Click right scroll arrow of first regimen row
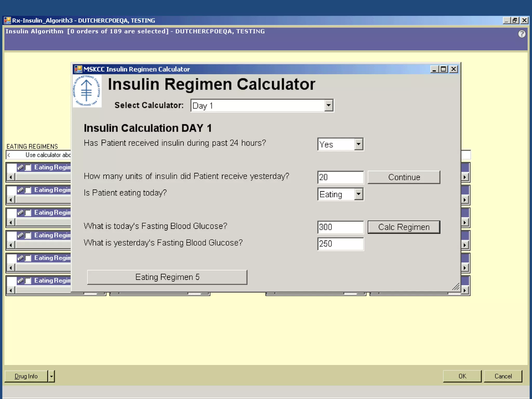Image resolution: width=532 pixels, height=399 pixels. coord(465,177)
